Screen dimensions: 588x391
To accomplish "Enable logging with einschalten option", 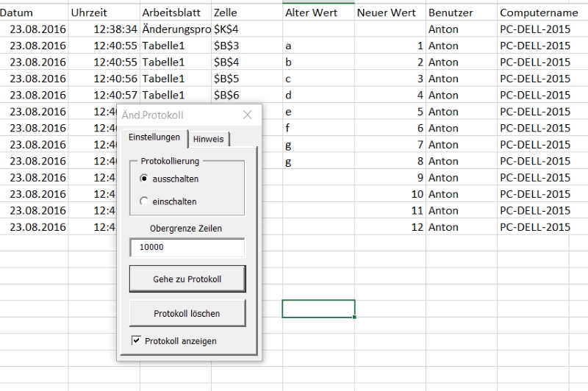I will (145, 201).
